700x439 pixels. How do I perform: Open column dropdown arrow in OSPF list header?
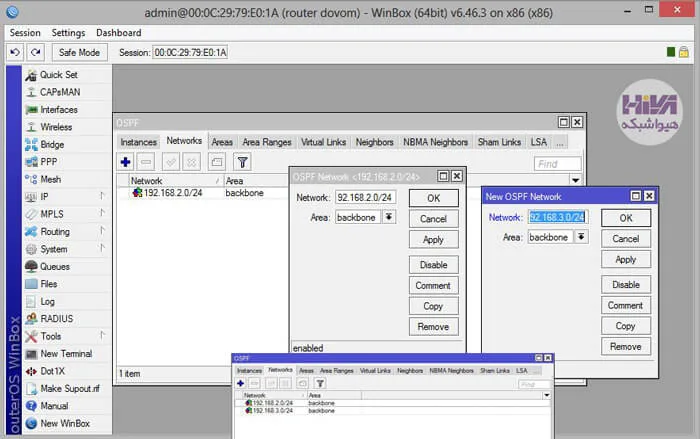(x=575, y=180)
